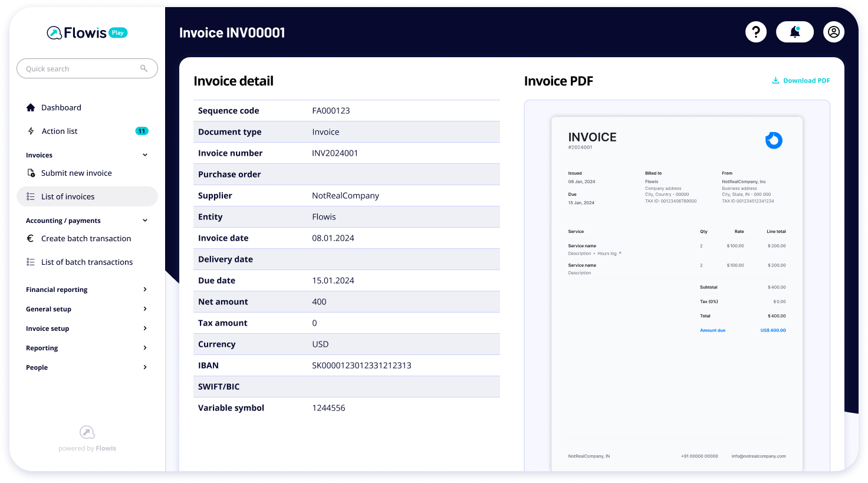Click the euro icon for batch transaction
Screen dimensions: 868x483
coord(31,238)
